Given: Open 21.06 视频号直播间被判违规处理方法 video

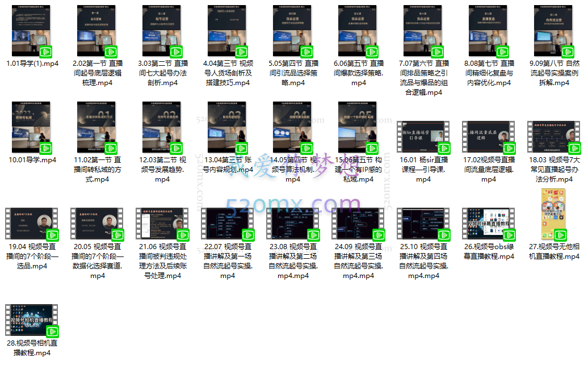Looking at the screenshot, I should click(x=162, y=224).
